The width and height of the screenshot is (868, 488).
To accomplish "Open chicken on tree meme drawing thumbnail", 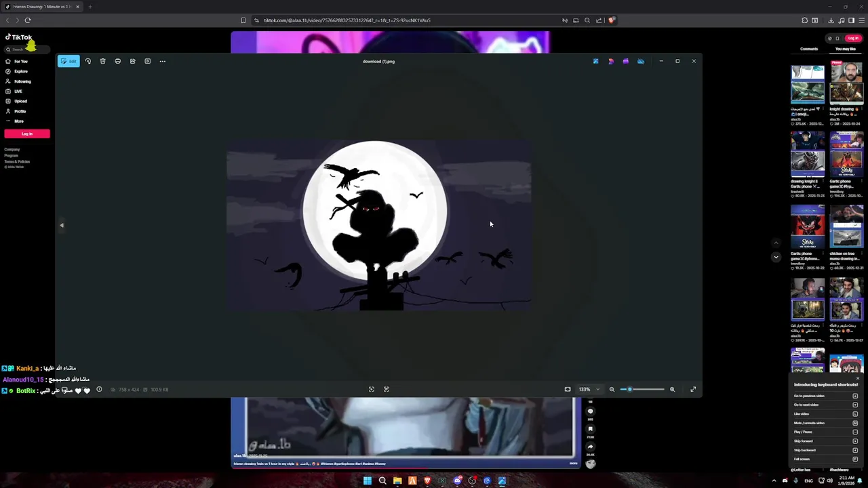I will pyautogui.click(x=846, y=228).
